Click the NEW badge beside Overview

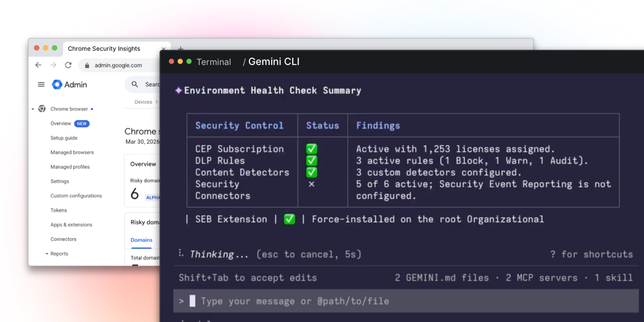pos(82,124)
